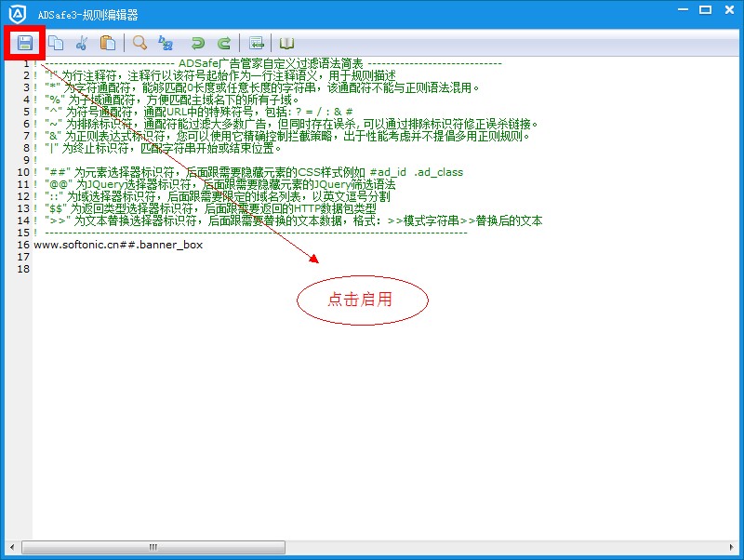Click the ADSafe shield logo in title bar
Viewport: 744px width, 560px height.
pyautogui.click(x=18, y=14)
